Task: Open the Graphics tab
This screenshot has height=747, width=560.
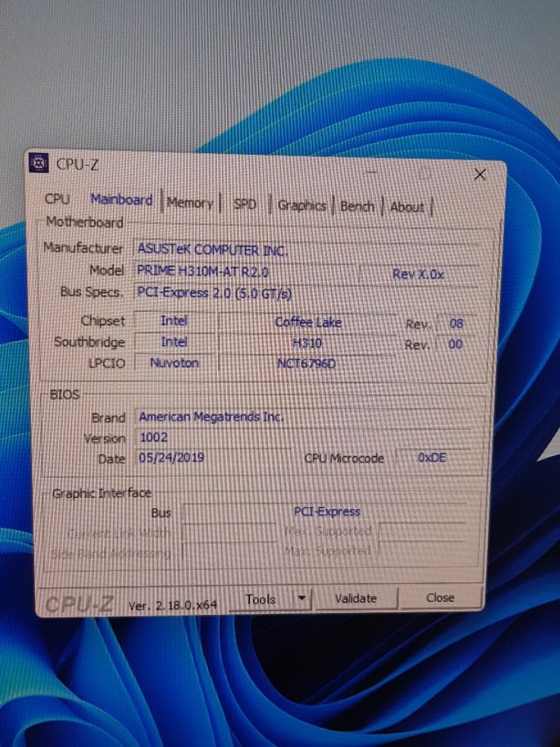Action: tap(301, 205)
